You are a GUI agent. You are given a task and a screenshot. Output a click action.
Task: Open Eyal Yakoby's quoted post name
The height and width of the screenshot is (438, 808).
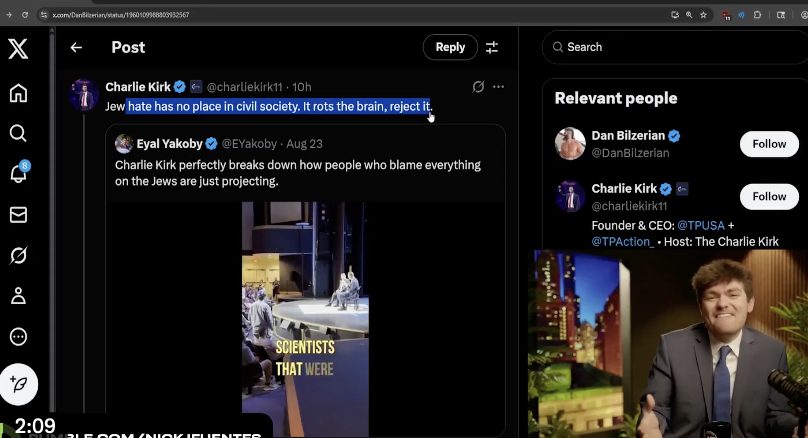coord(169,144)
